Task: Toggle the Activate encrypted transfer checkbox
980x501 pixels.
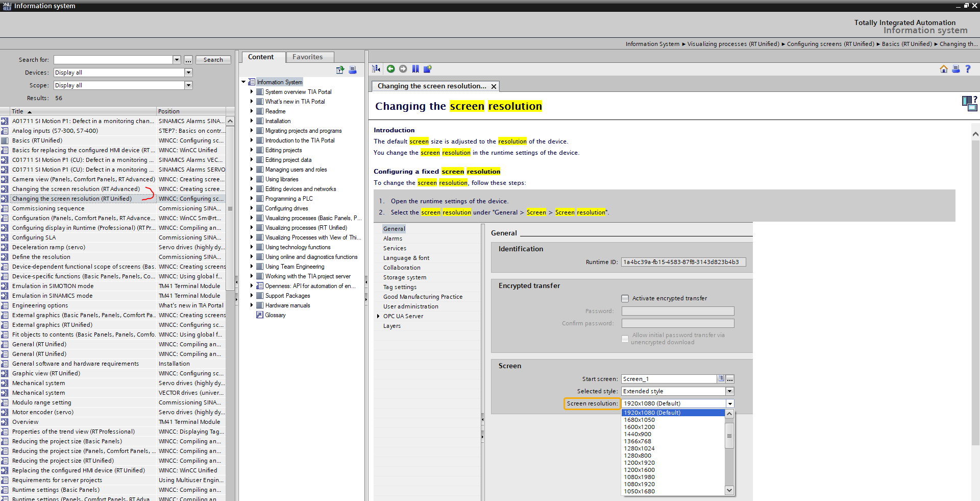Action: (625, 298)
